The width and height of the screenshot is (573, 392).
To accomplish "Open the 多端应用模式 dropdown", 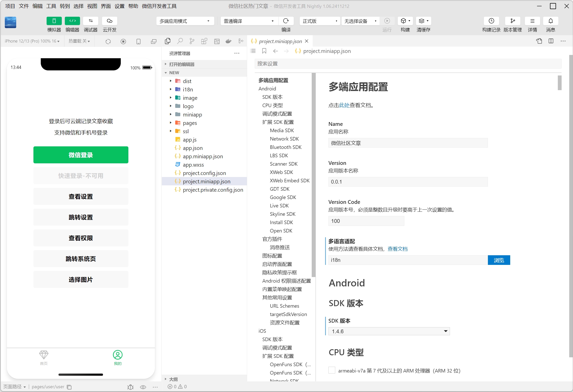I will (185, 21).
